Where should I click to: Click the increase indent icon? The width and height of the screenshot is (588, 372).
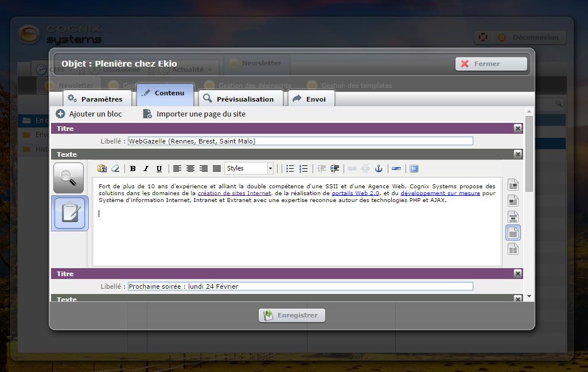pos(334,169)
